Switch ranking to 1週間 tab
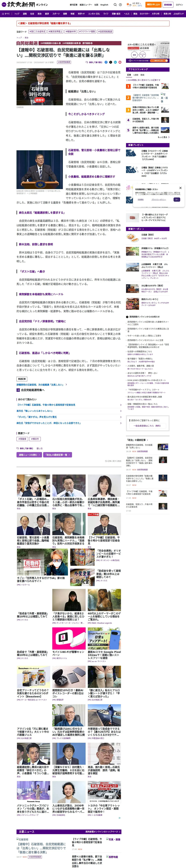Viewport: 186px width, 868px height. pos(136,75)
